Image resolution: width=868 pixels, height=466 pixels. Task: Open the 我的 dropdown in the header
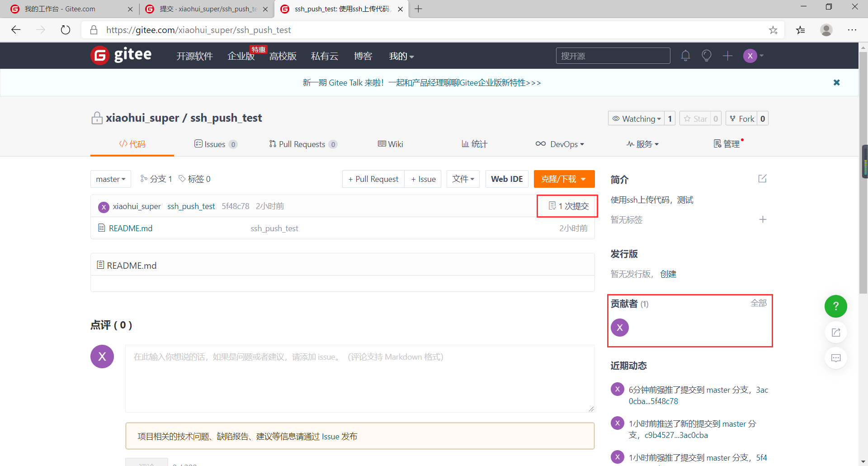point(401,56)
